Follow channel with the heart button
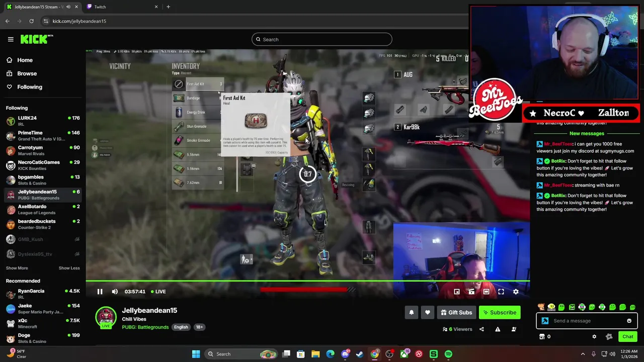Viewport: 644px width, 362px height. [428, 312]
